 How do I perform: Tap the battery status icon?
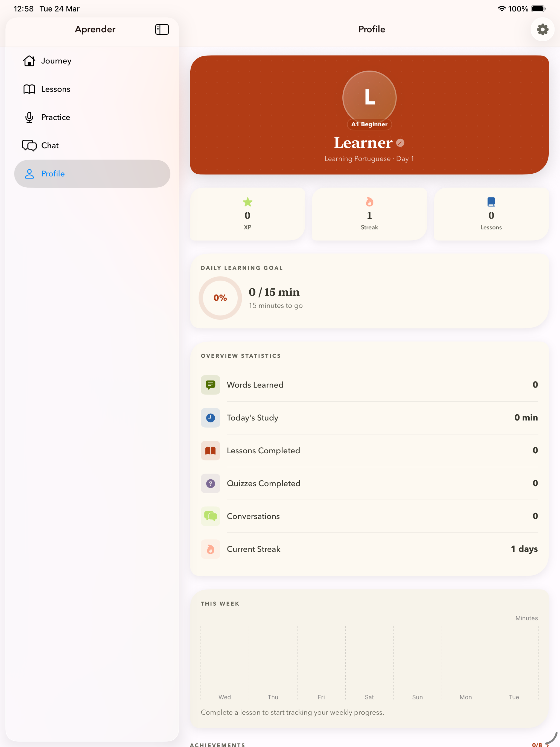click(x=538, y=9)
